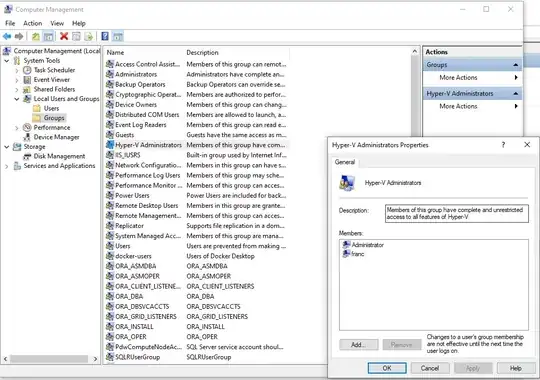
Task: Click the blue Back arrow toolbar icon
Action: 7,36
